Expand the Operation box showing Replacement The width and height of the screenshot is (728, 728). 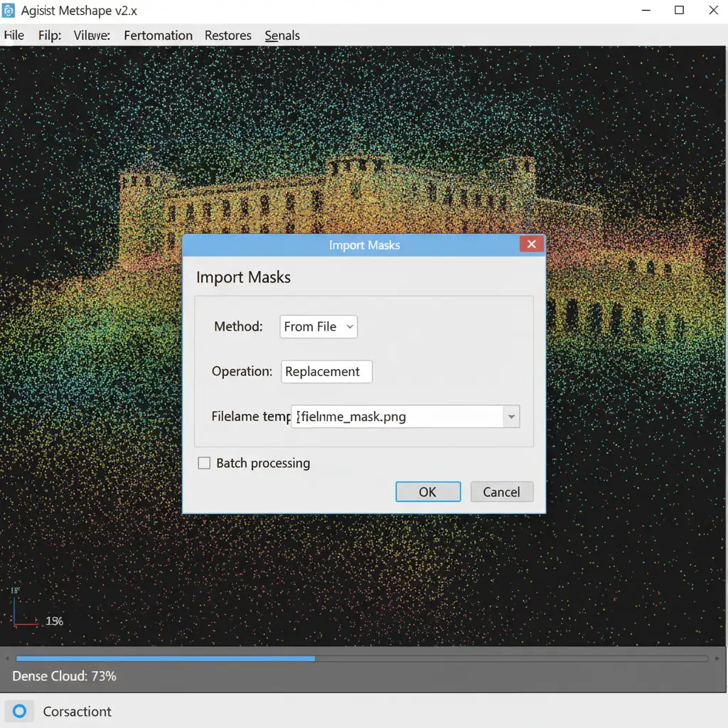326,372
